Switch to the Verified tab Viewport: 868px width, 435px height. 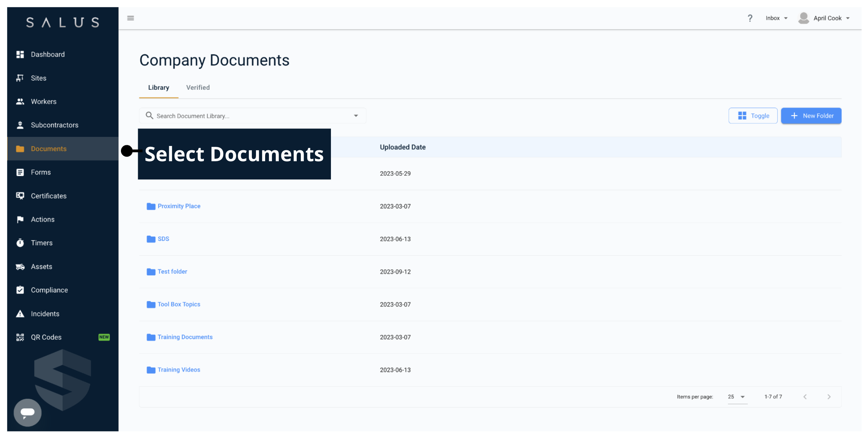tap(198, 87)
